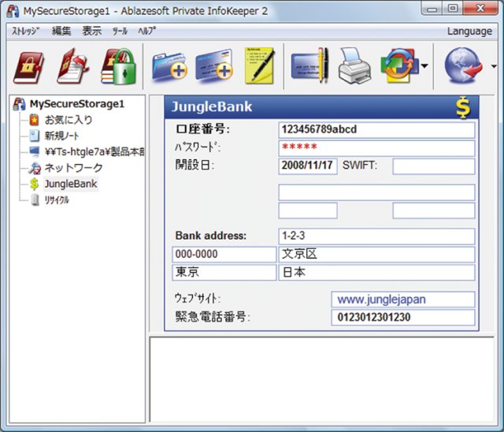Image resolution: width=504 pixels, height=432 pixels.
Task: Click the 口座番号: label
Action: 202,129
